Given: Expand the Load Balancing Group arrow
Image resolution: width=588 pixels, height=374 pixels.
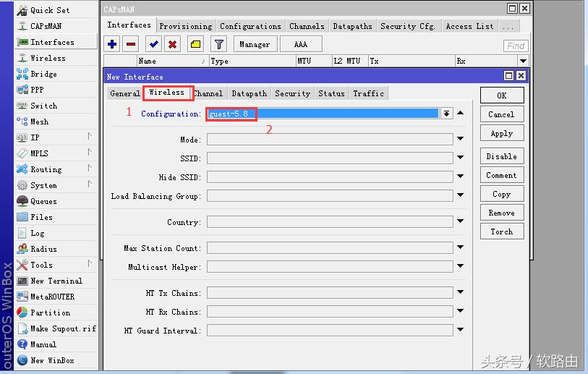Looking at the screenshot, I should 461,195.
